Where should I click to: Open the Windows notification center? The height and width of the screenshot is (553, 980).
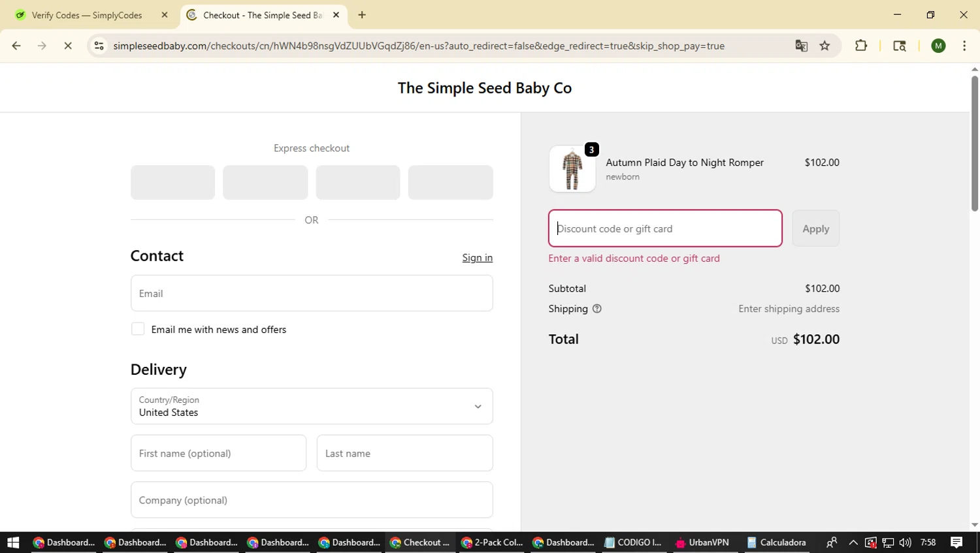(x=956, y=543)
